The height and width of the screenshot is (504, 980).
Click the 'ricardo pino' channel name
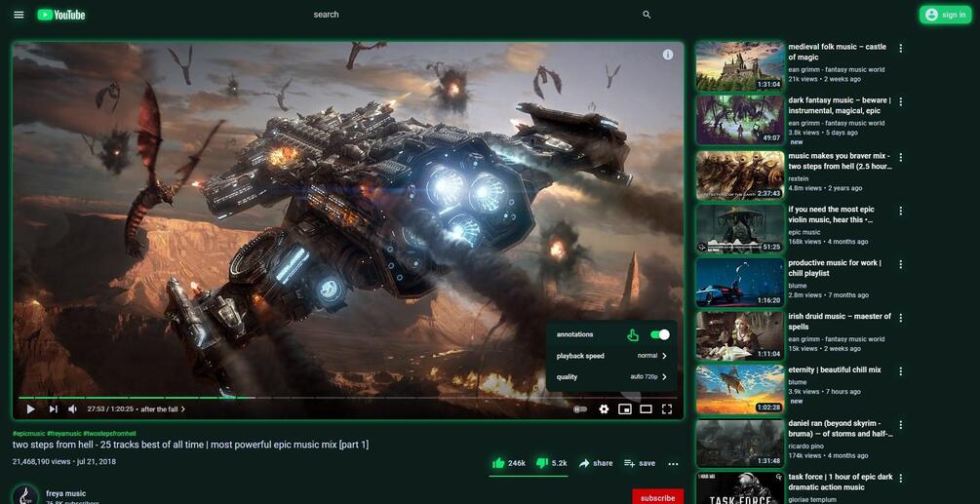pos(805,446)
